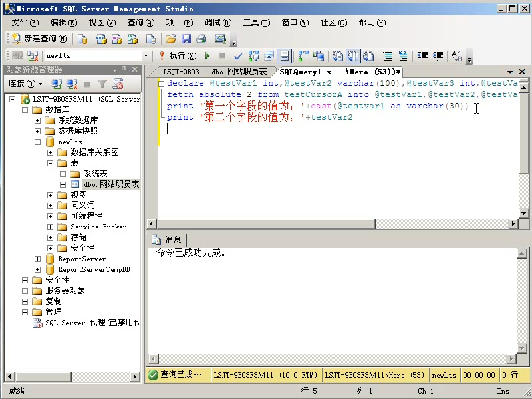
Task: Click Comment Out Selected Lines icon
Action: tap(388, 56)
